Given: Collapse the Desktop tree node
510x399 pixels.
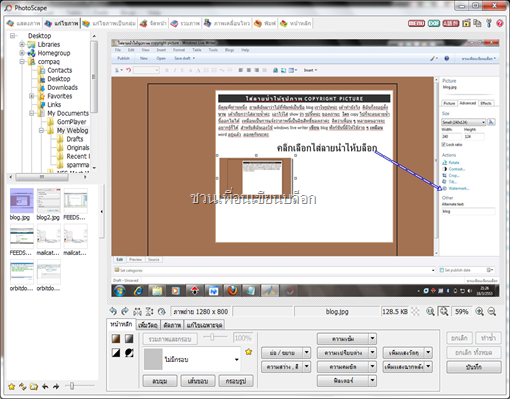Looking at the screenshot, I should 13,36.
